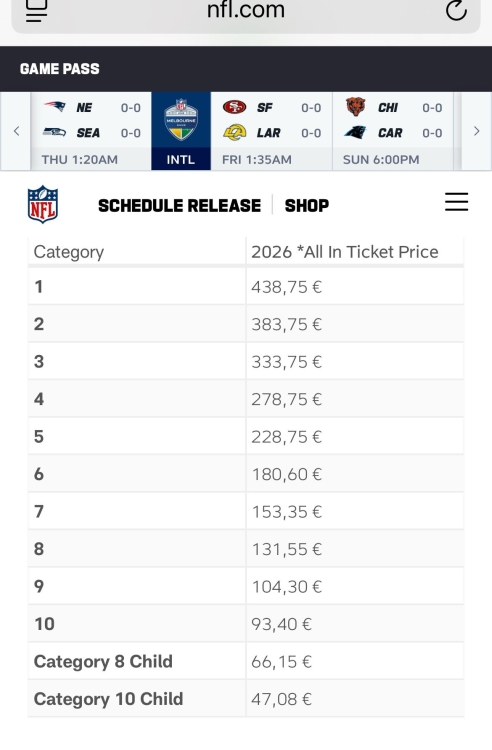Click the Panthers logo in scores strip

tap(355, 132)
